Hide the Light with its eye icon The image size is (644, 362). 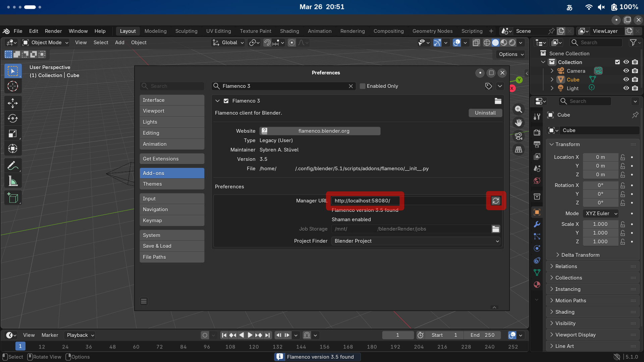626,88
